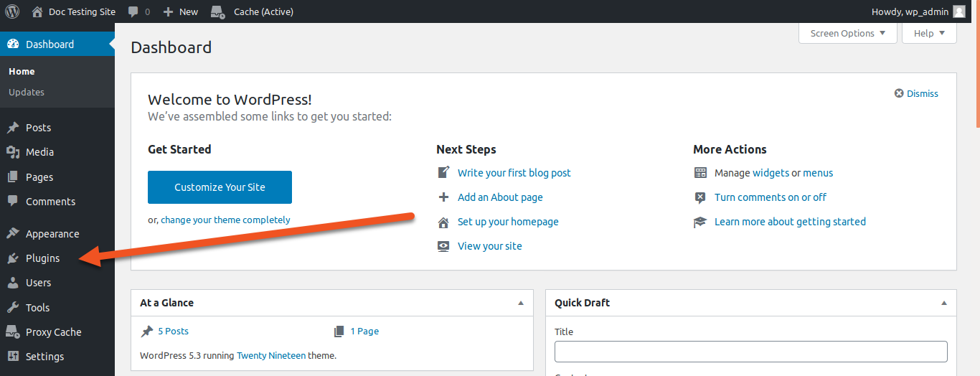Expand the Screen Options dropdown
Image resolution: width=980 pixels, height=376 pixels.
point(847,33)
